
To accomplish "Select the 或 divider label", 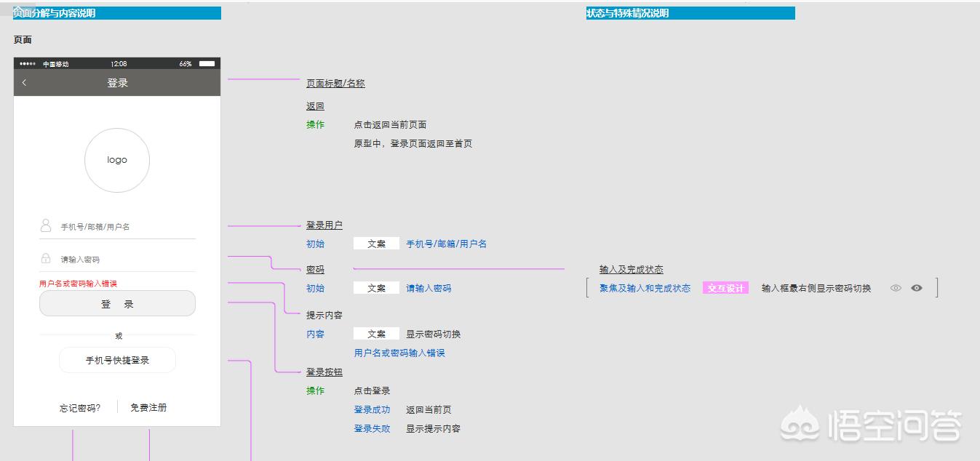I will coord(119,336).
